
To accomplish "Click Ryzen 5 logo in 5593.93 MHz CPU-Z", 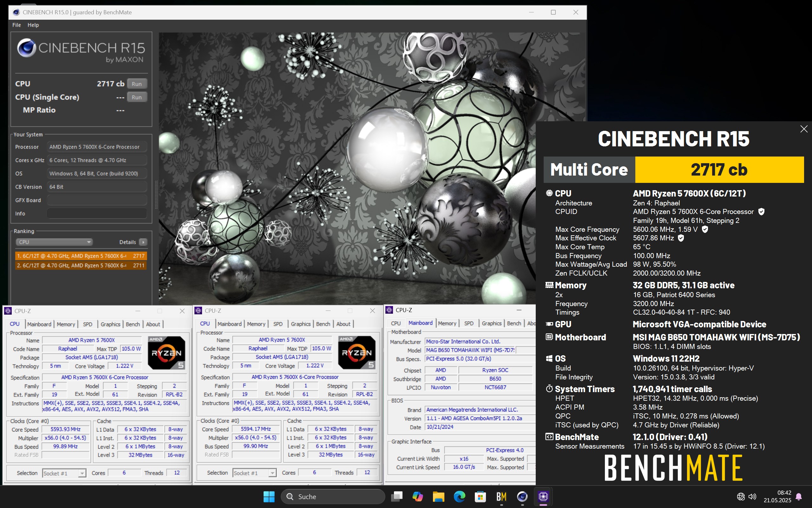I will pos(167,353).
